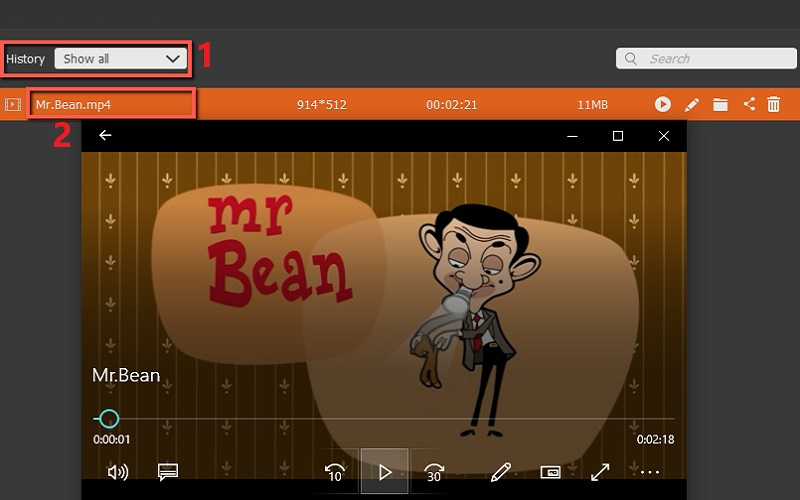
Task: Click the History label
Action: tap(26, 59)
